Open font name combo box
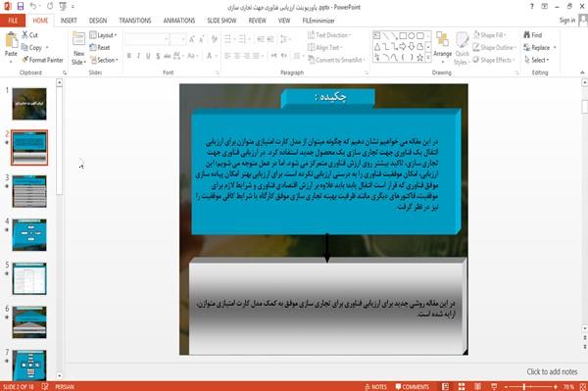588x391 pixels. point(147,39)
